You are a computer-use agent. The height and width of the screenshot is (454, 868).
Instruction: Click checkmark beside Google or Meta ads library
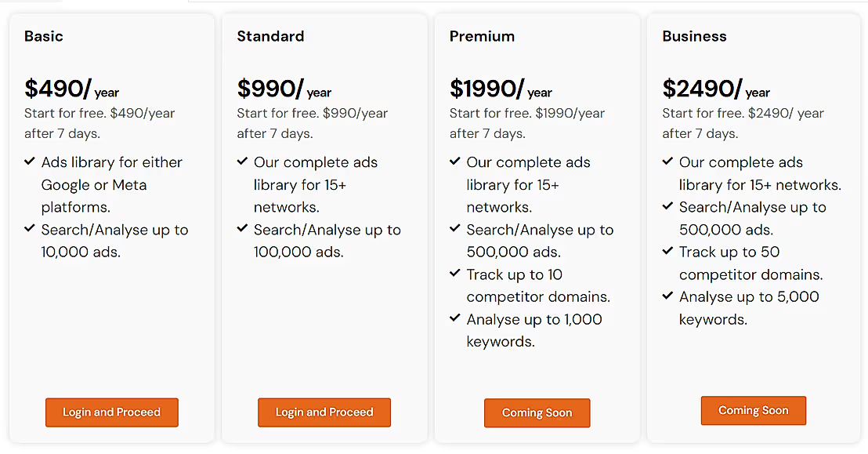tap(30, 162)
